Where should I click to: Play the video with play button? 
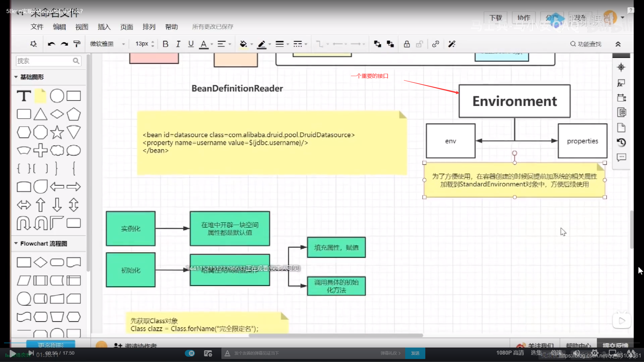click(x=12, y=353)
